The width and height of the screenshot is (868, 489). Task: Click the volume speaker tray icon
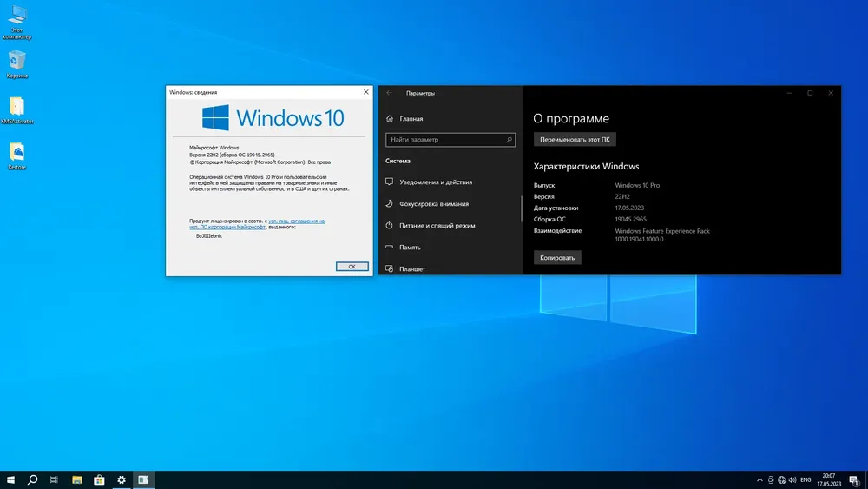[792, 479]
